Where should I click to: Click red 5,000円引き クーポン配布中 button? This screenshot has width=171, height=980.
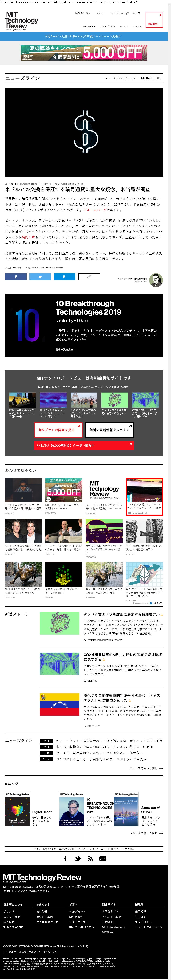click(84, 445)
